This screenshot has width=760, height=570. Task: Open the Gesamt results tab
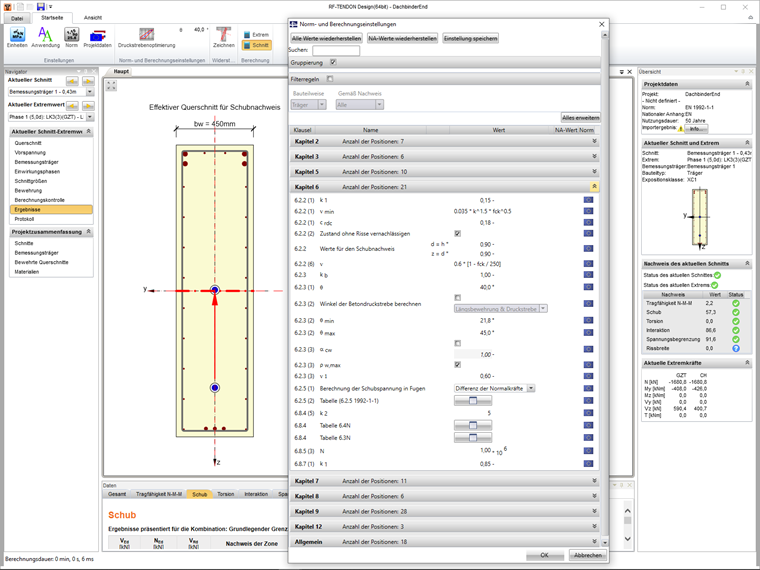coord(117,494)
